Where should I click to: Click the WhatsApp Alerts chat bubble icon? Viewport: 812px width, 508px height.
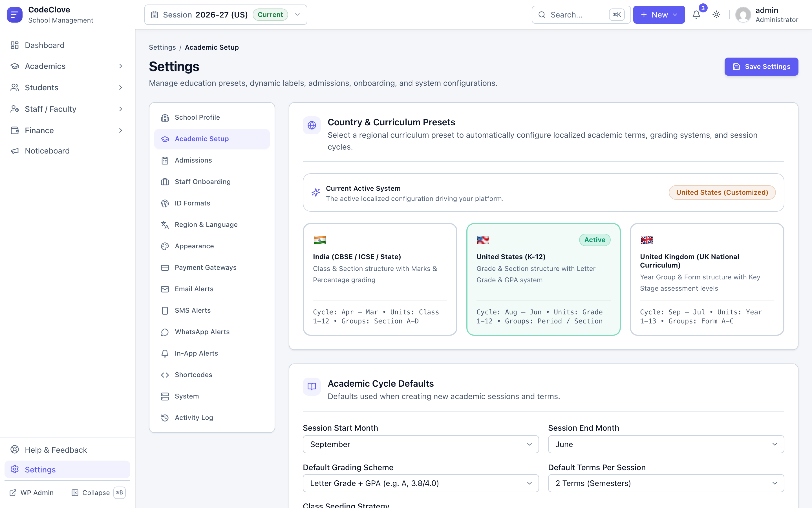click(165, 332)
